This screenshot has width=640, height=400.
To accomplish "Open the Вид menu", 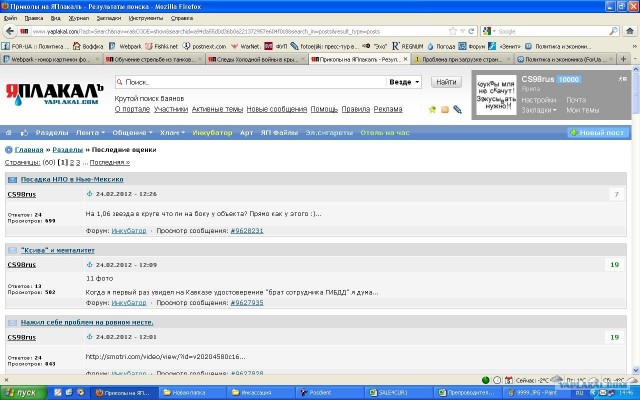I will pyautogui.click(x=56, y=18).
